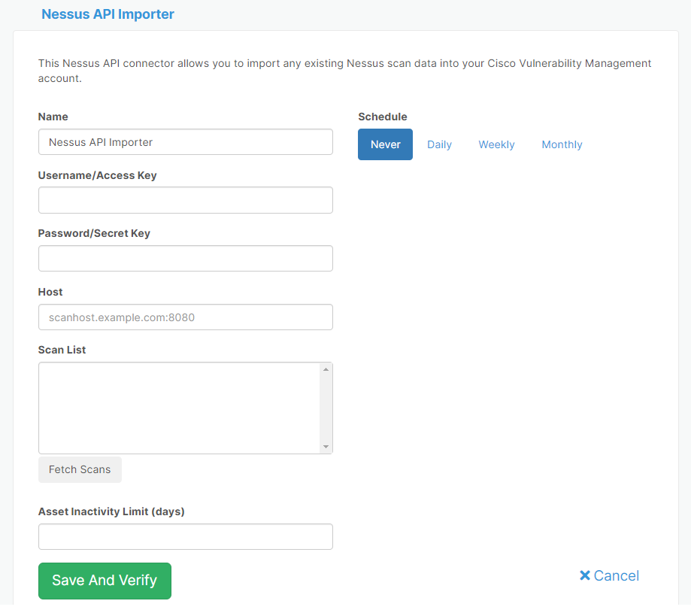
Task: Click the Nessus API Importer heading link
Action: coord(108,14)
